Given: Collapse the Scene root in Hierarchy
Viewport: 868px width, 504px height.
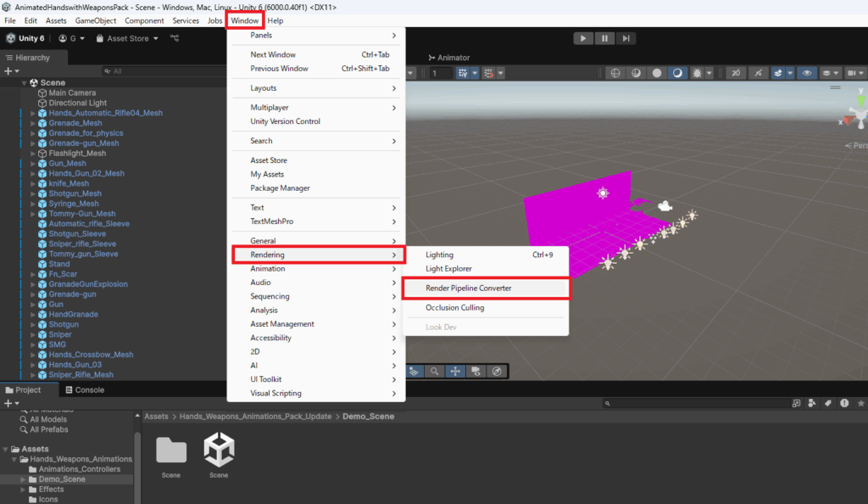Looking at the screenshot, I should (25, 82).
